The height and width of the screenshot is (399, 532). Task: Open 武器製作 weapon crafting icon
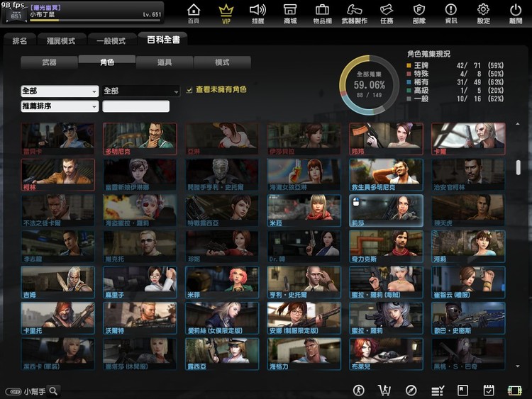coord(354,13)
